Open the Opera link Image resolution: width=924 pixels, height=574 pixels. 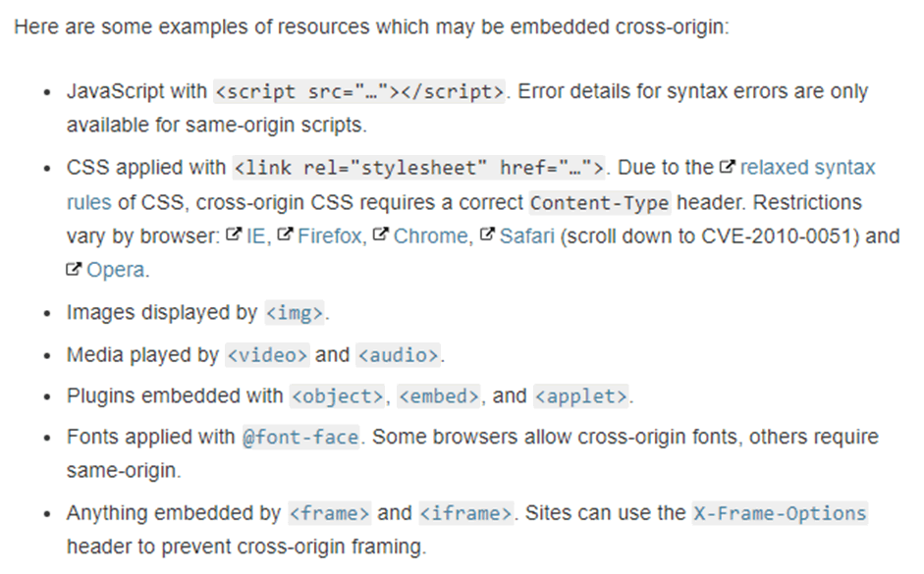click(x=116, y=270)
